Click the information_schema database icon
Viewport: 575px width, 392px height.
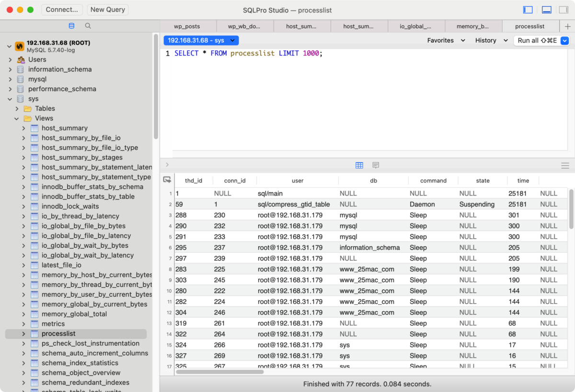click(x=20, y=69)
